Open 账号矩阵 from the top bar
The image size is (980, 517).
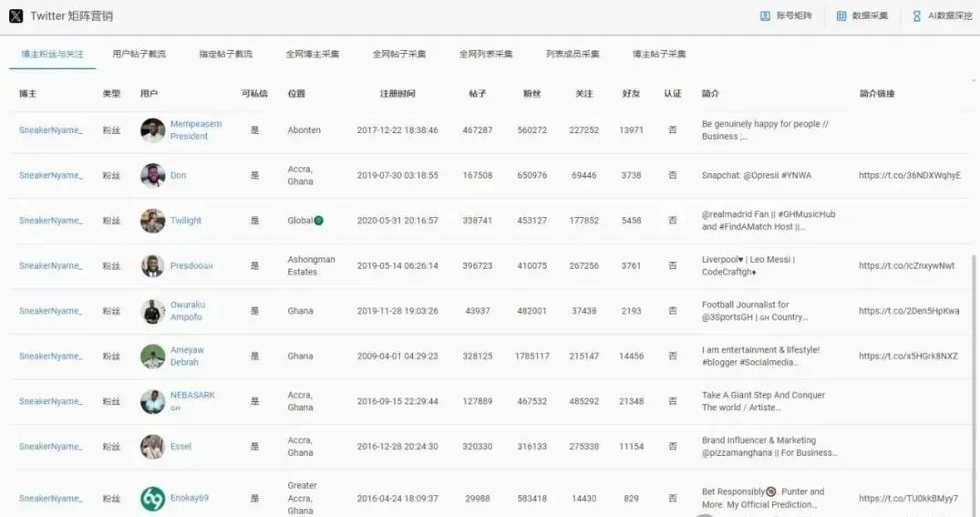point(786,16)
